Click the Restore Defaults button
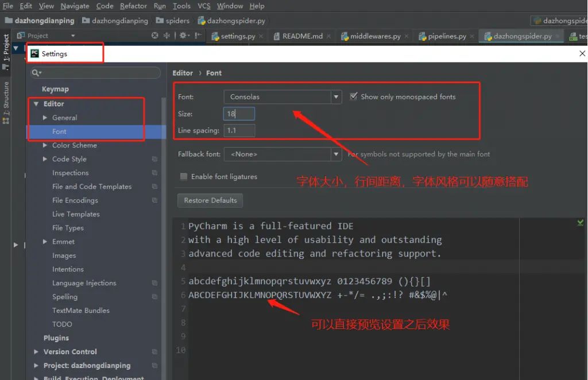 210,200
